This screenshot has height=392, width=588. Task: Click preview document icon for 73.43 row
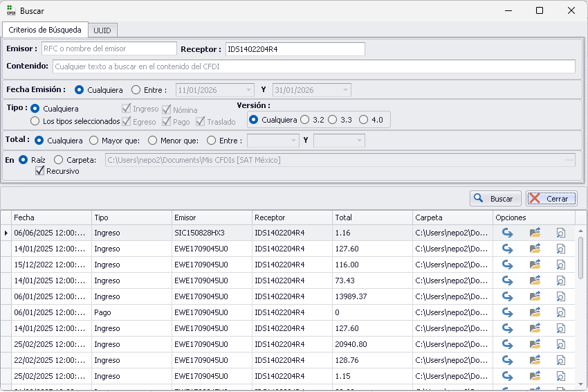tap(560, 280)
